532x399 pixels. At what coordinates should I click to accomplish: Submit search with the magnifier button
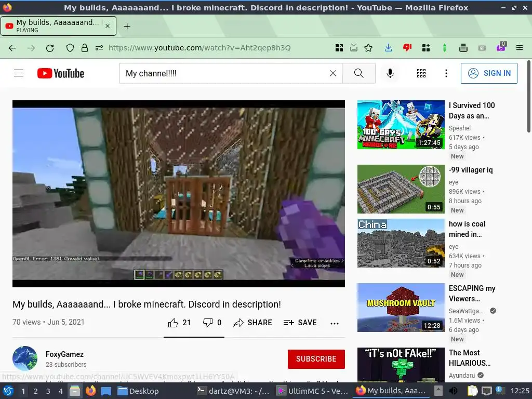point(359,73)
